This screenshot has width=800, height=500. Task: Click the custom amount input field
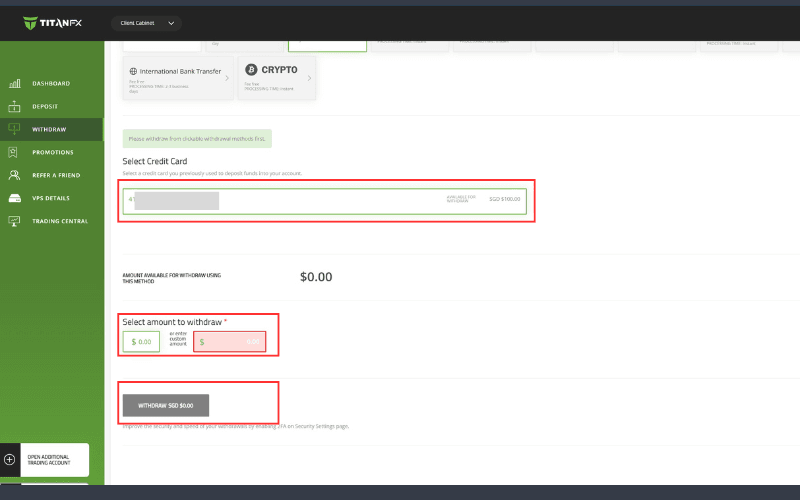230,342
